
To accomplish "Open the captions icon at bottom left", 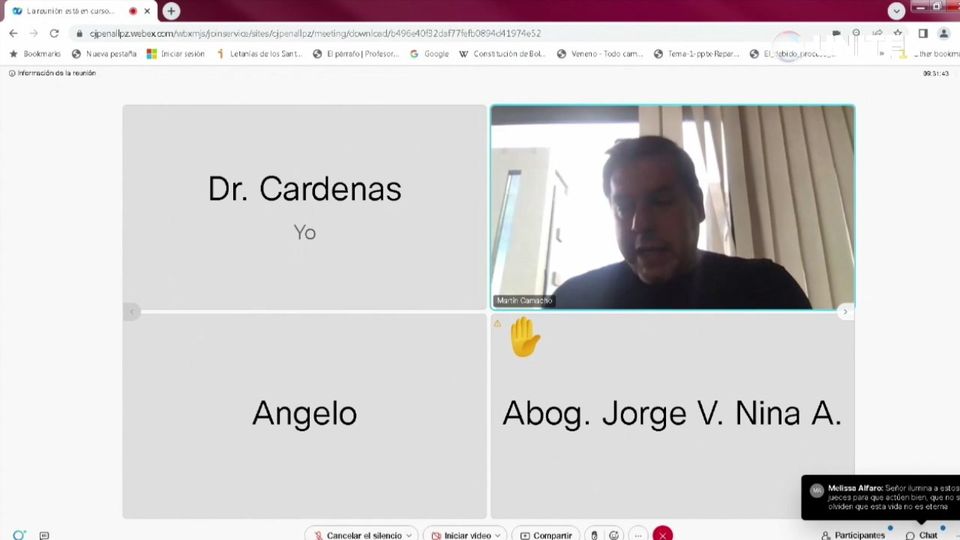I will [x=44, y=535].
